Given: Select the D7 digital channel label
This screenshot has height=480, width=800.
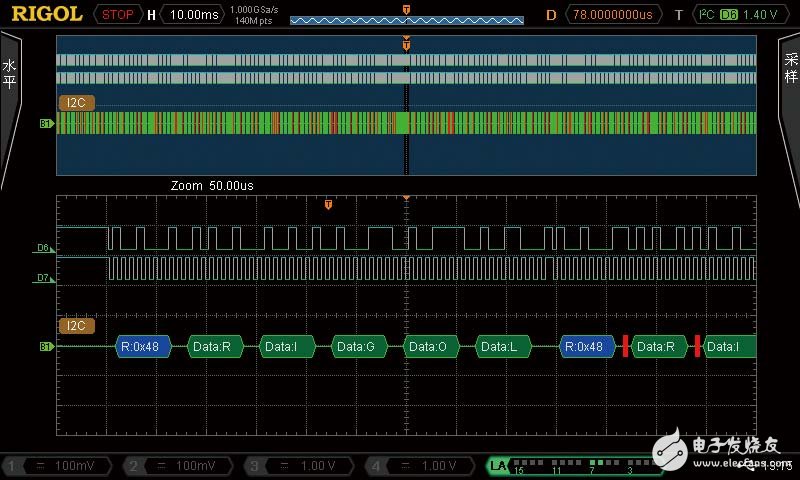Looking at the screenshot, I should pos(43,279).
